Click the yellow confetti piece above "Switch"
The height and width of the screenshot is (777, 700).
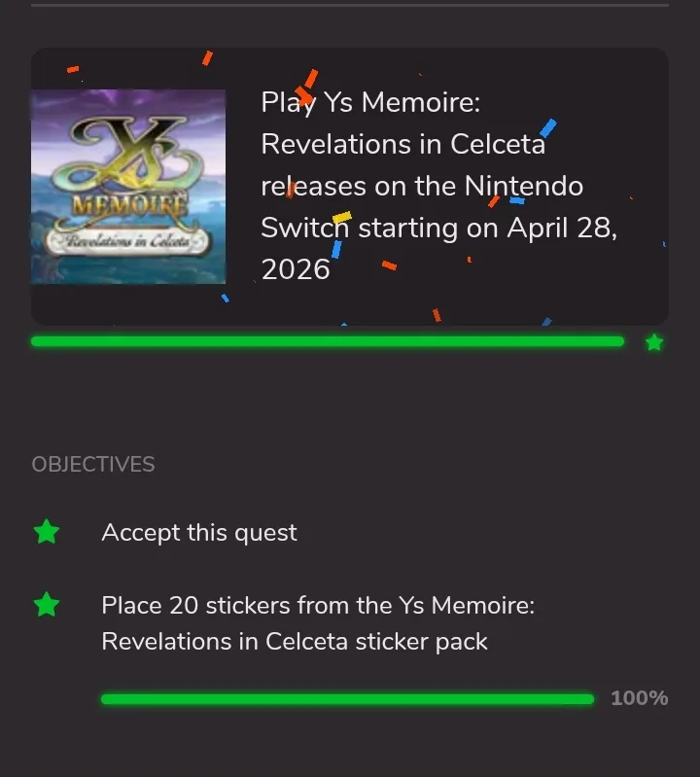coord(341,217)
